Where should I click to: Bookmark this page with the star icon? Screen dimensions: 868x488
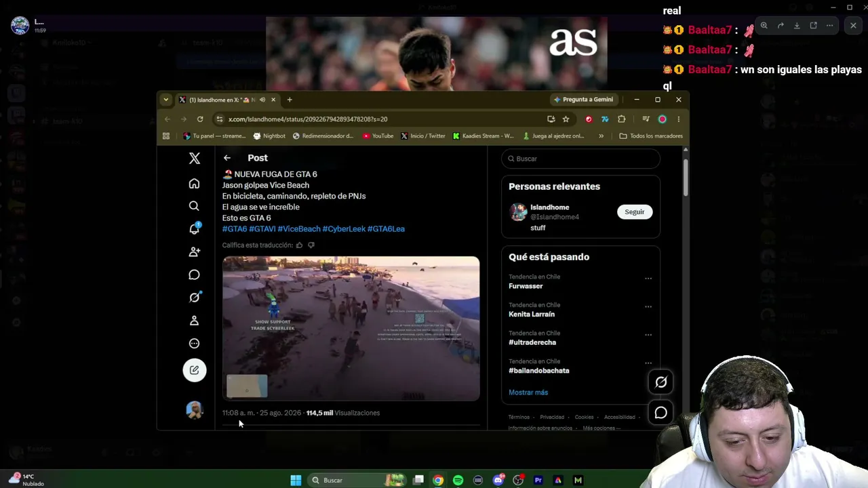pyautogui.click(x=566, y=119)
